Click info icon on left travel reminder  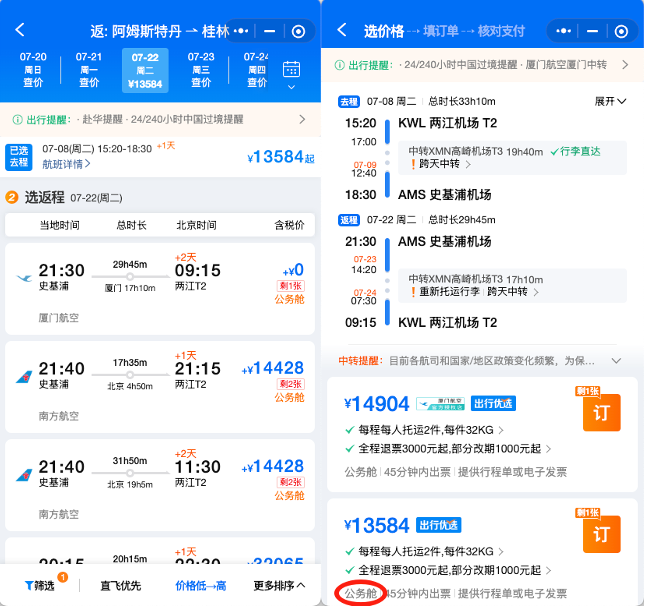click(17, 120)
